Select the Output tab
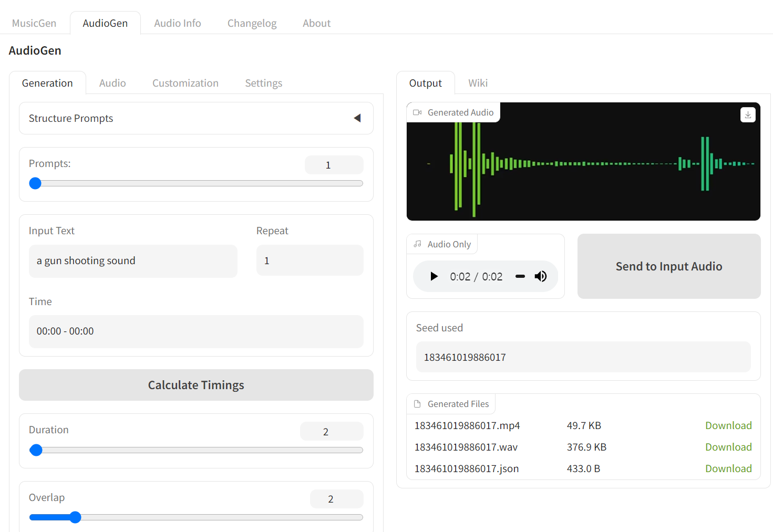 pyautogui.click(x=426, y=83)
